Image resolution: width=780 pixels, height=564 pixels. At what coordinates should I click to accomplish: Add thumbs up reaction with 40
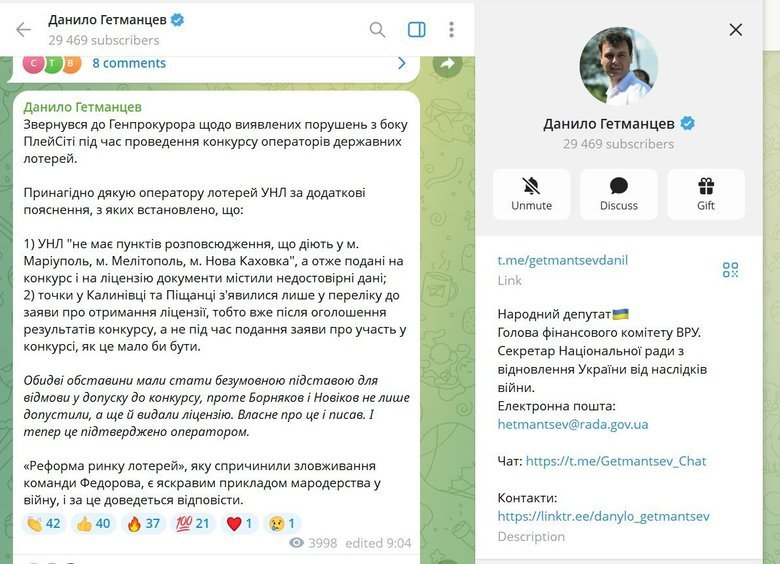tap(94, 523)
